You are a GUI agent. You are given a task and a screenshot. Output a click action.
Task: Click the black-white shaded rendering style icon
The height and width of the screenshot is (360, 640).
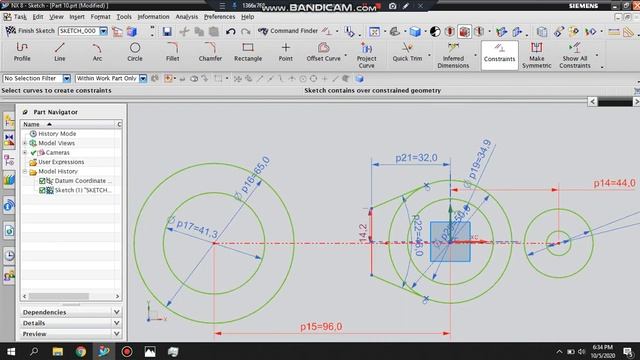pyautogui.click(x=435, y=31)
